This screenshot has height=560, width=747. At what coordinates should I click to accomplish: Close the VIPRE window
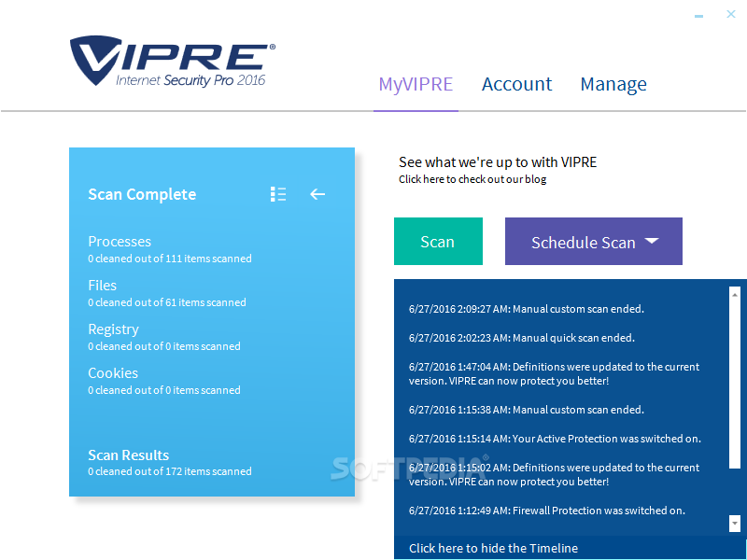coord(731,14)
